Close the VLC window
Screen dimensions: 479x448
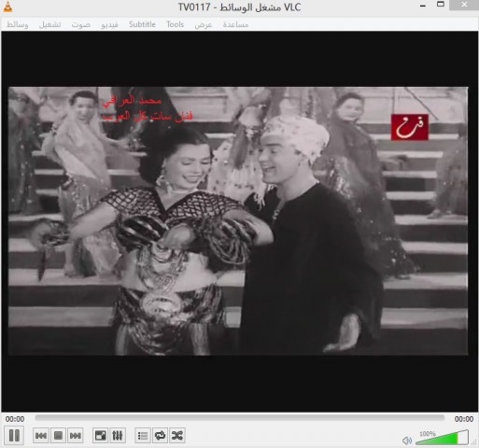(x=464, y=5)
